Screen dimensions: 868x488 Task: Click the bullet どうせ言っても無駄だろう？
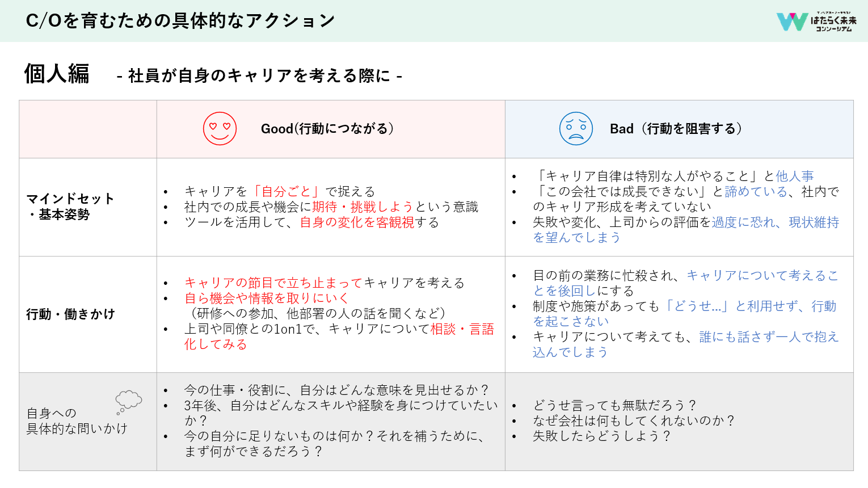pos(614,405)
